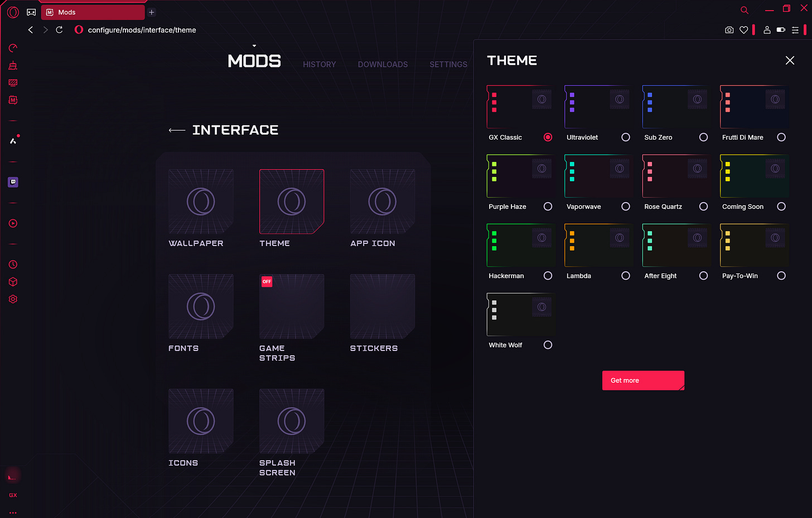The image size is (812, 518).
Task: Select the After Eight radio button
Action: pyautogui.click(x=703, y=276)
